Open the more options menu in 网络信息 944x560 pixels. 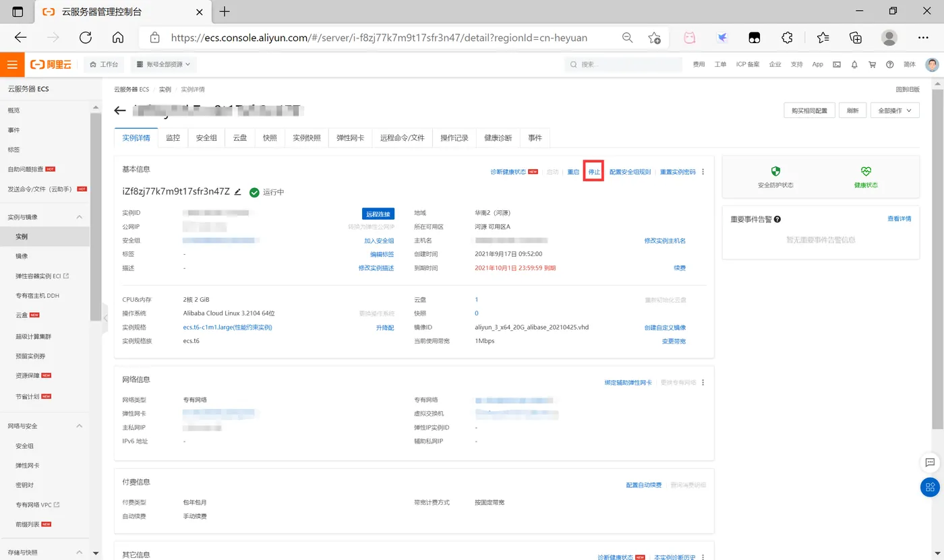(x=703, y=383)
